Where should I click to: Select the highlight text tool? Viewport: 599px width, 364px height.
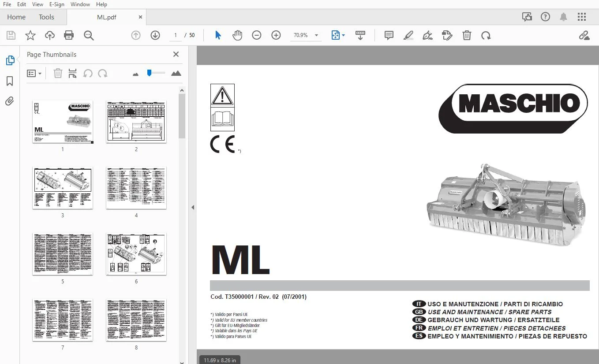click(x=408, y=35)
